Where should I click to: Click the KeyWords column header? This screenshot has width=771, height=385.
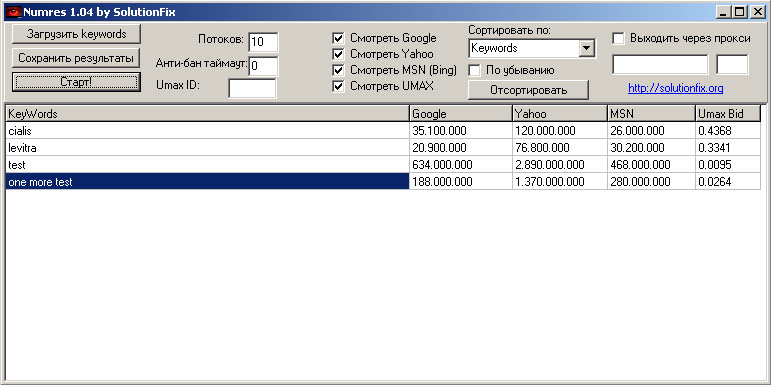pos(208,114)
